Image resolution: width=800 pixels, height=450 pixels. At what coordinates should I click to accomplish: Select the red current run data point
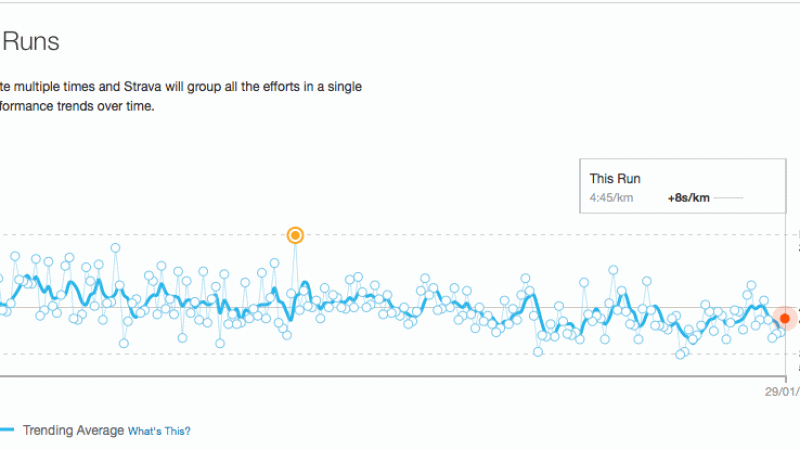pos(785,318)
